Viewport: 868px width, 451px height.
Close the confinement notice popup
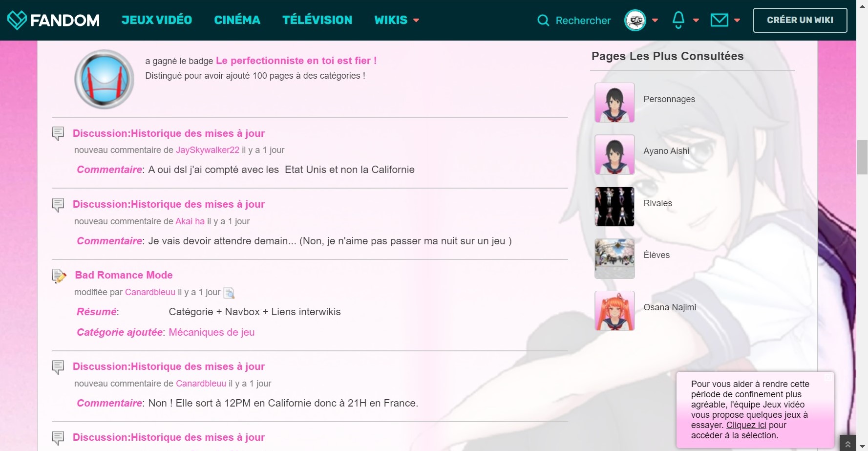pos(827,377)
